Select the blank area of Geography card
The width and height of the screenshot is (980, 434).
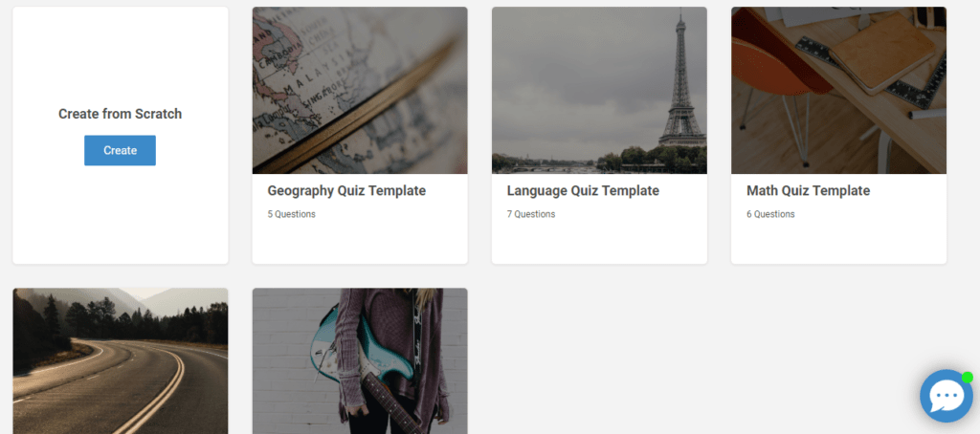point(360,242)
